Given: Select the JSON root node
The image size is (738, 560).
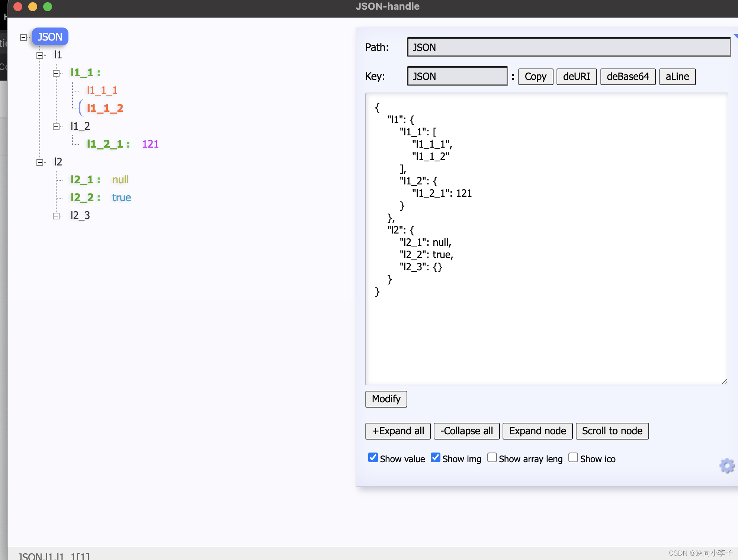Looking at the screenshot, I should tap(50, 36).
